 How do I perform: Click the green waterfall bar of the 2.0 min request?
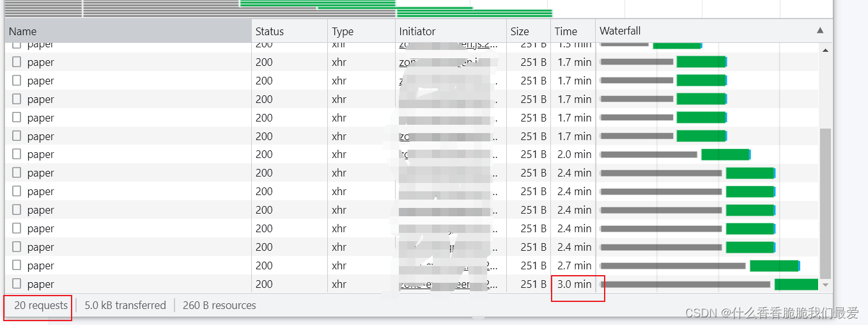tap(725, 155)
